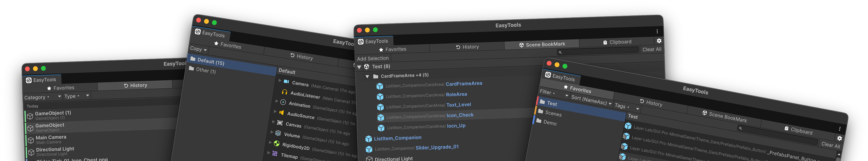Expand the Canvas entry arrow
Image resolution: width=868 pixels, height=161 pixels.
[x=273, y=122]
